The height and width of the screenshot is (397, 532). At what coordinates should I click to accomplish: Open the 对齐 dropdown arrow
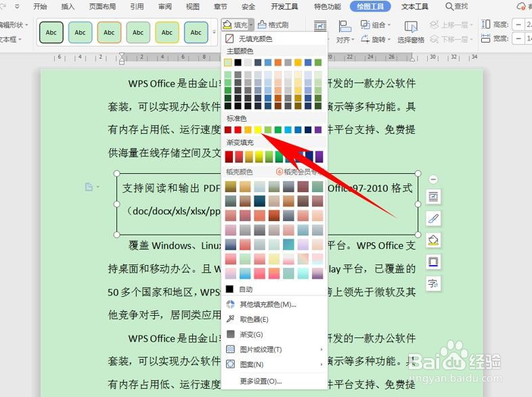[353, 40]
